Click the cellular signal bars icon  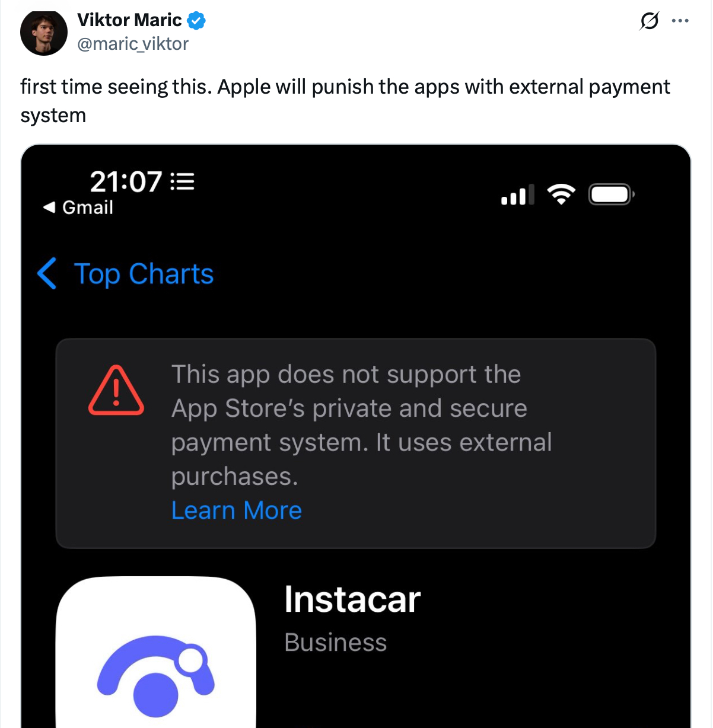[x=517, y=195]
